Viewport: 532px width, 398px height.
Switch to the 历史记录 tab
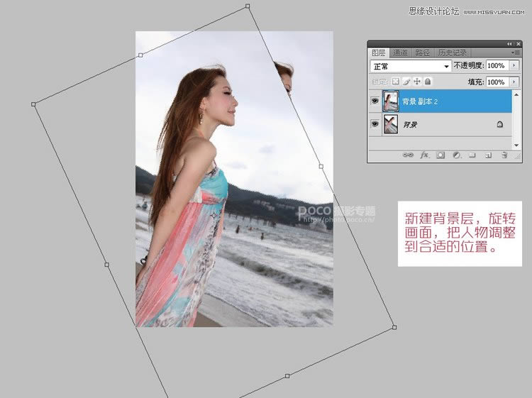(451, 52)
